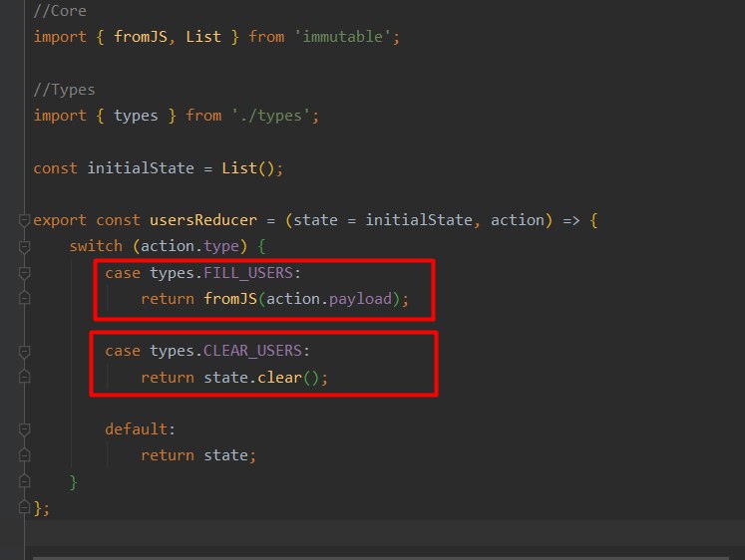Click the //Core comment

click(x=60, y=11)
